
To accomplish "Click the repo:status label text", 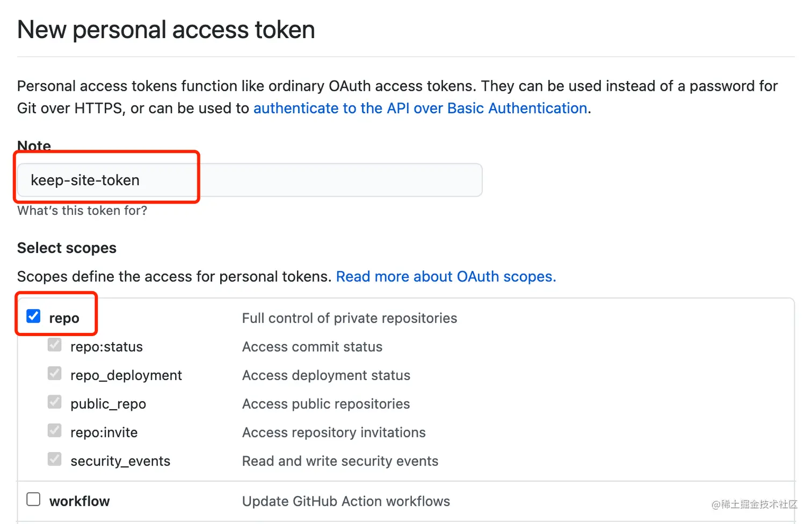I will tap(106, 347).
